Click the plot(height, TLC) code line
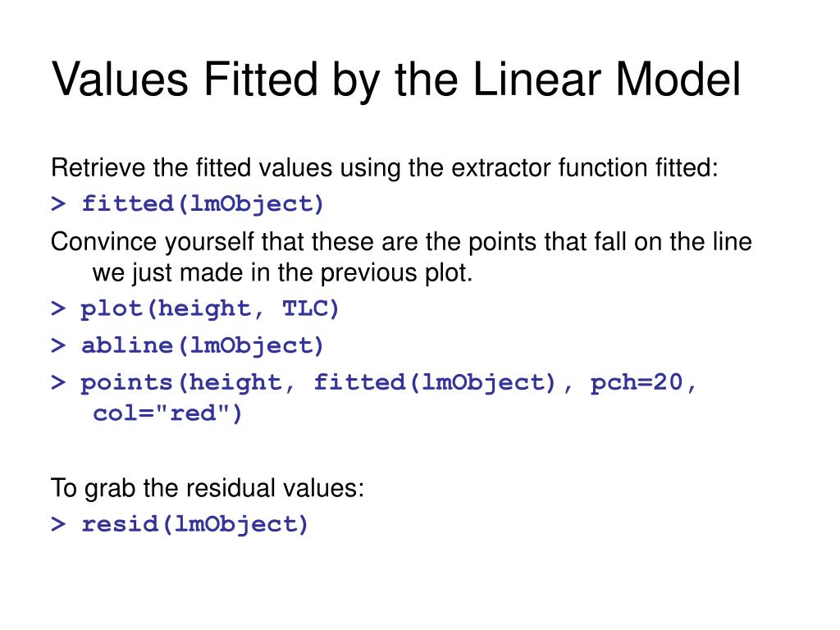This screenshot has width=840, height=630. pyautogui.click(x=195, y=309)
